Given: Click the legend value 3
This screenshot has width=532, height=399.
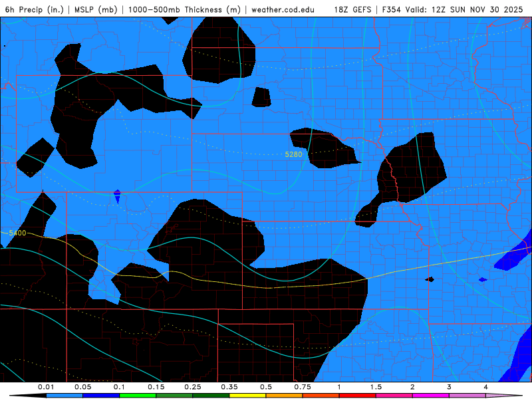Looking at the screenshot, I should click(x=450, y=387).
